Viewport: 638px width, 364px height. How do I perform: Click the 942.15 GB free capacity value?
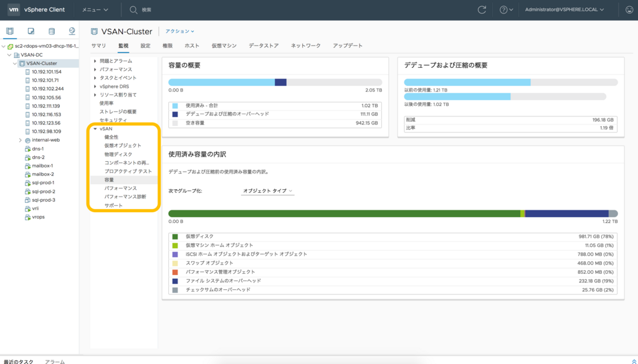click(x=366, y=123)
